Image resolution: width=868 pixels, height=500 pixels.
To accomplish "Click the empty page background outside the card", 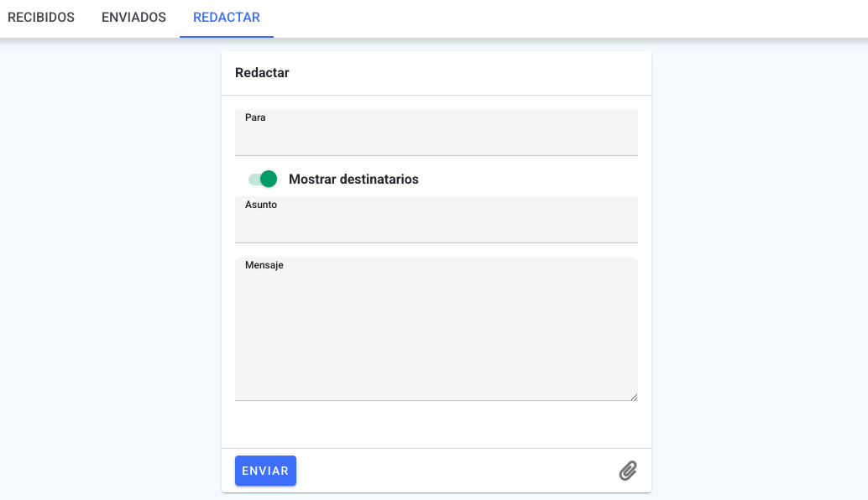I will 111,265.
